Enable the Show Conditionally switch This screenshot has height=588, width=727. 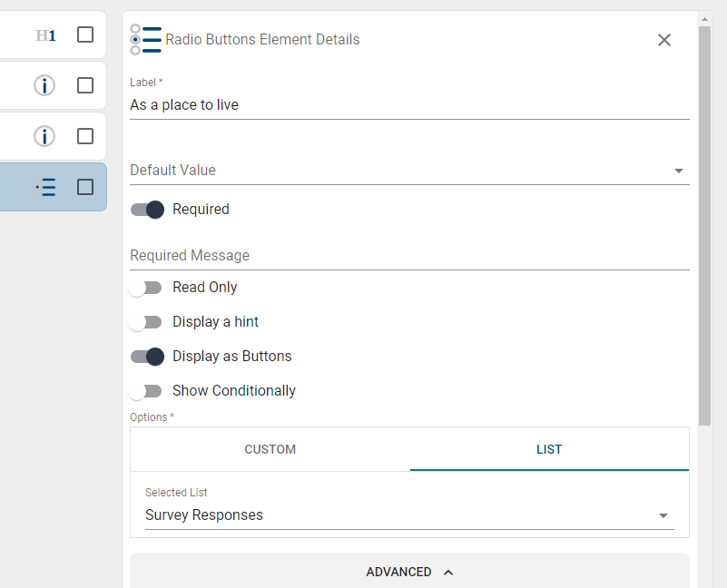145,391
